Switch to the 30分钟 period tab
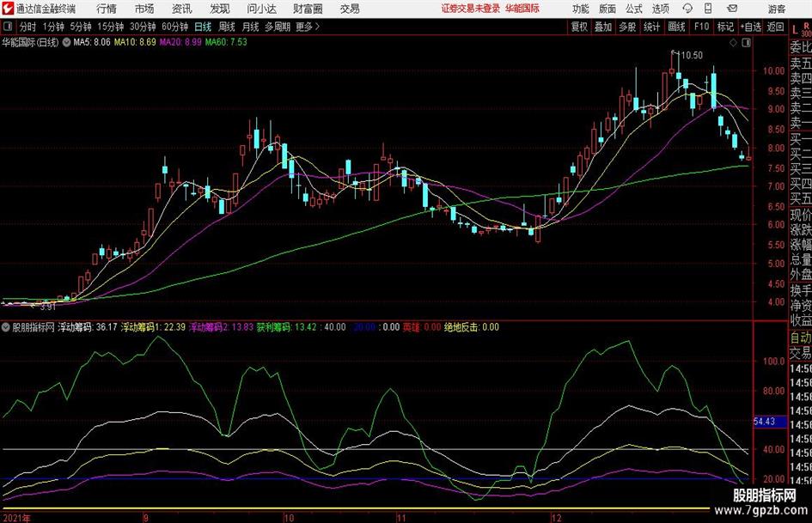Image resolution: width=812 pixels, height=523 pixels. tap(143, 27)
